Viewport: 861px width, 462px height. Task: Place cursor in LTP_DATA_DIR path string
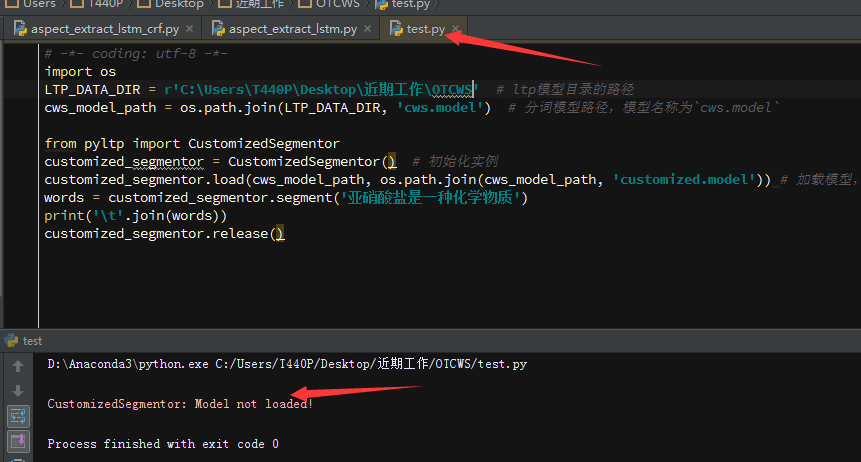tap(321, 90)
